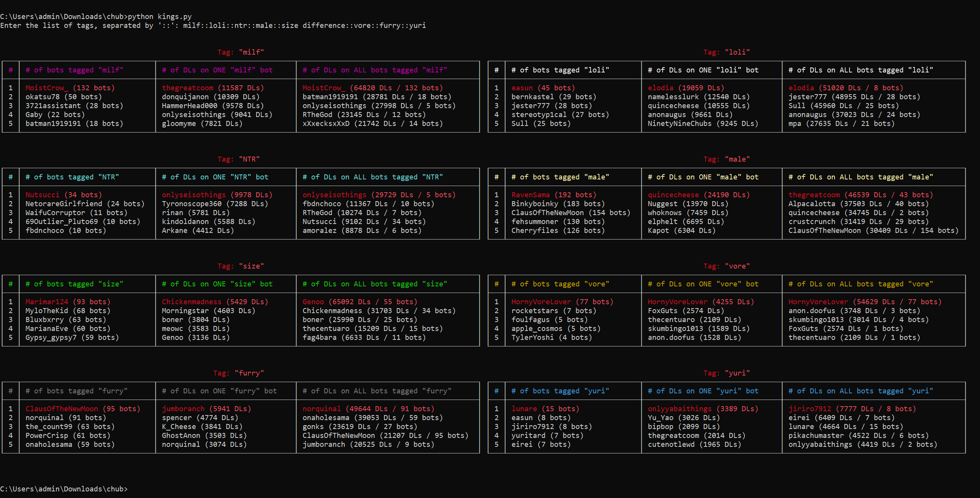
Task: Click 'PowerCrisp (61 bots)' entry
Action: click(x=68, y=435)
